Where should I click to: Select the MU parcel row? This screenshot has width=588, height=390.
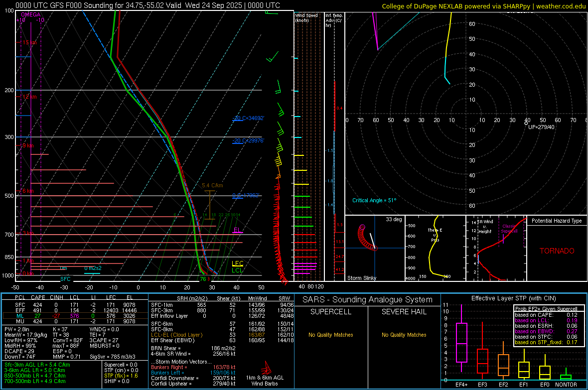75,321
